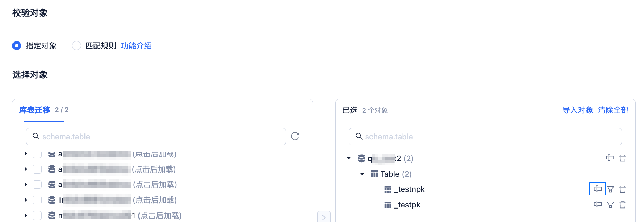The width and height of the screenshot is (644, 222).
Task: Click 清除全部 to clear selections
Action: [x=613, y=110]
